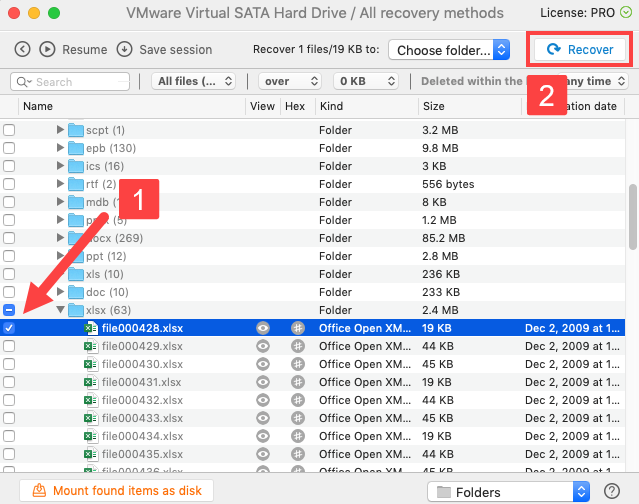Preview file000429.xlsx with the eye icon
Screen dimensions: 639x504
pos(263,346)
